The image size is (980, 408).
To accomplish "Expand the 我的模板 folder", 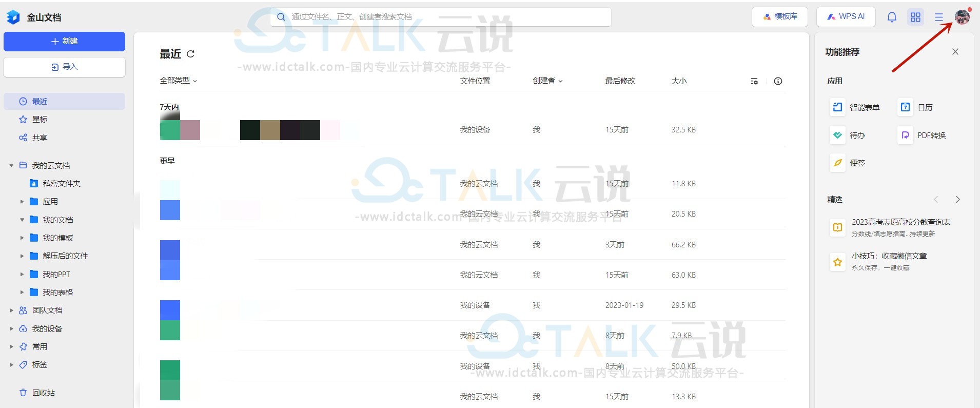I will (22, 238).
